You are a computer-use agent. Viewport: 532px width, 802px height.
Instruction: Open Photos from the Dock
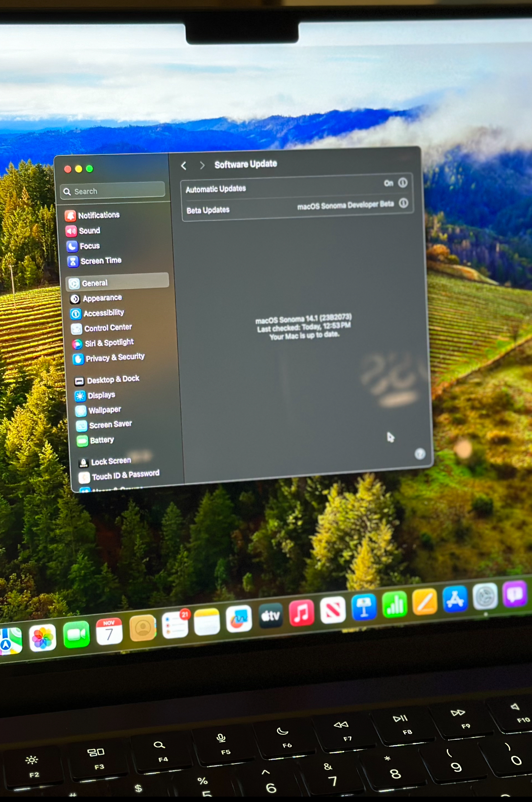click(x=42, y=638)
